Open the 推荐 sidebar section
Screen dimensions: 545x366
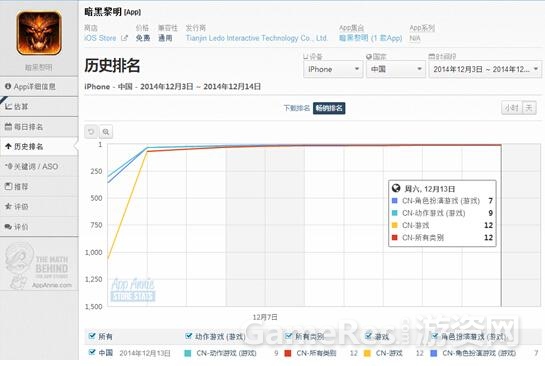(39, 187)
